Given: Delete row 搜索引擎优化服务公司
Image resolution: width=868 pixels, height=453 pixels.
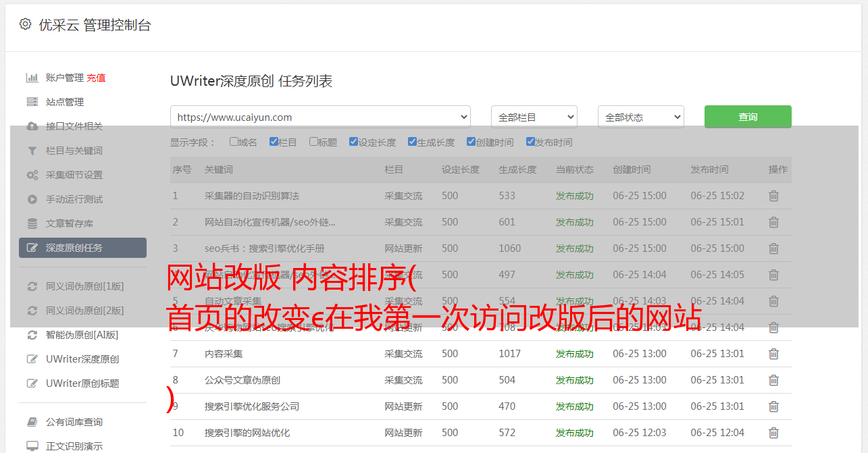Looking at the screenshot, I should coord(774,406).
